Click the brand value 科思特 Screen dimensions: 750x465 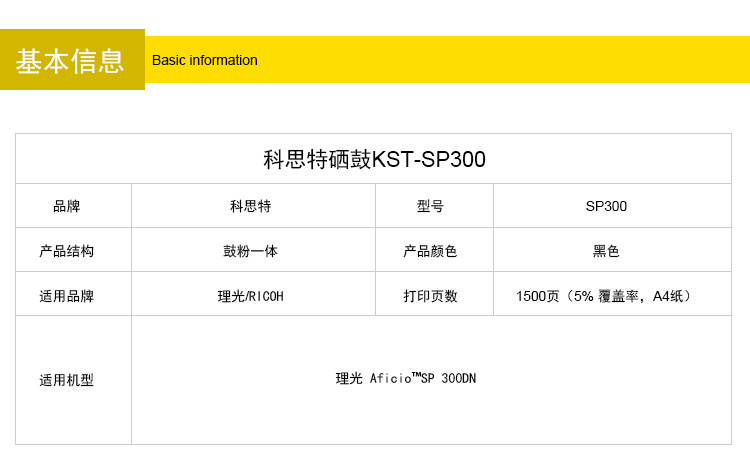[250, 206]
